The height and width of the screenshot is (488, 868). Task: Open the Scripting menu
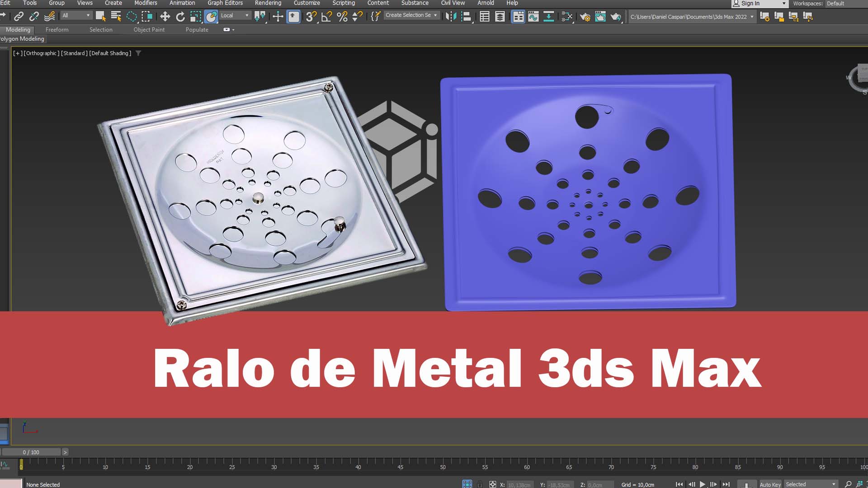(344, 3)
